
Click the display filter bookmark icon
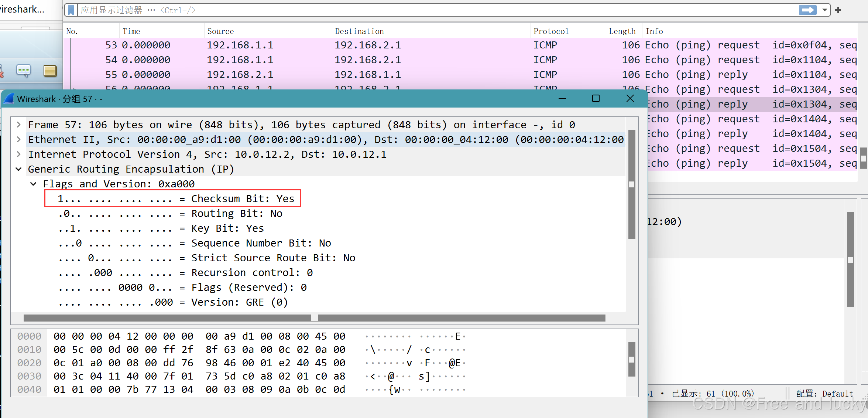pos(71,10)
